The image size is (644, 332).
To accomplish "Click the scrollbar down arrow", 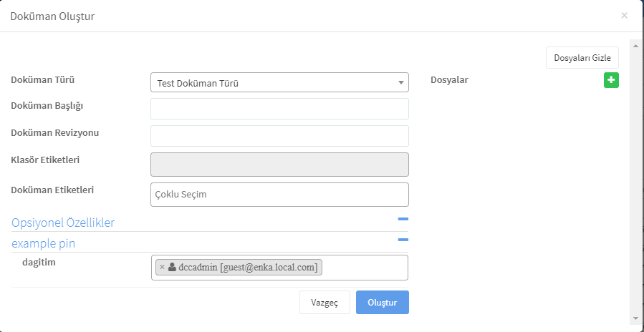I will coord(636,318).
